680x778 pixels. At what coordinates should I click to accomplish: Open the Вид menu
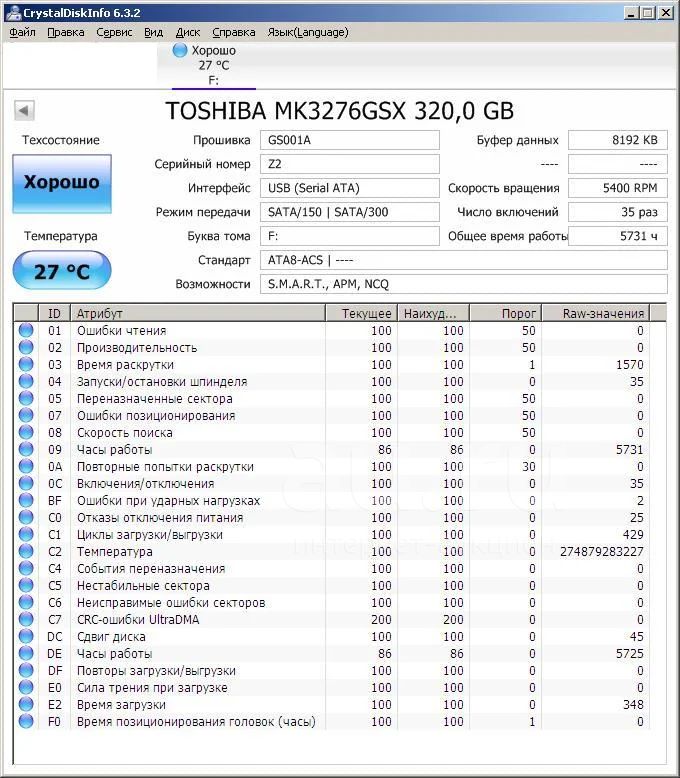(x=153, y=32)
